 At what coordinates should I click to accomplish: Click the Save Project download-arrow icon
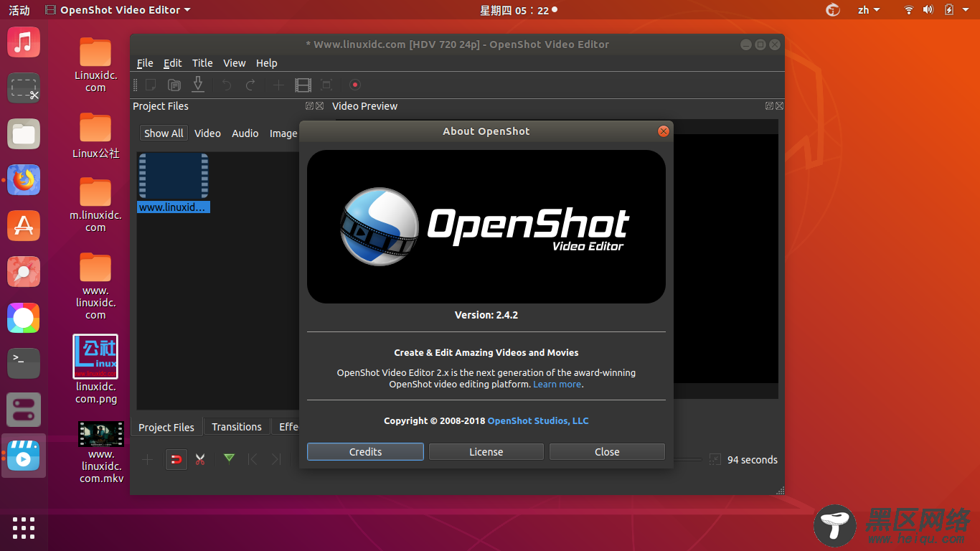tap(198, 85)
